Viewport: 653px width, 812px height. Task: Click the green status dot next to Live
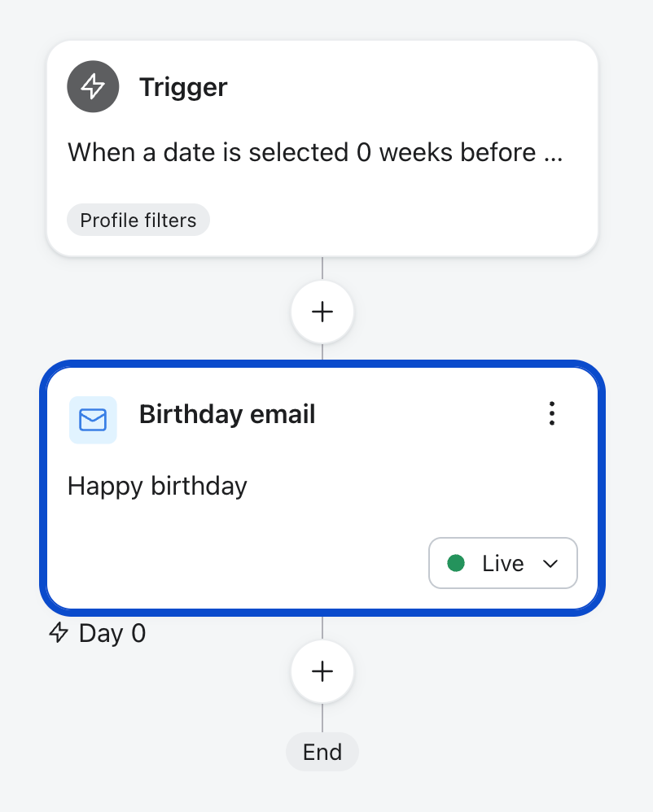pyautogui.click(x=456, y=563)
